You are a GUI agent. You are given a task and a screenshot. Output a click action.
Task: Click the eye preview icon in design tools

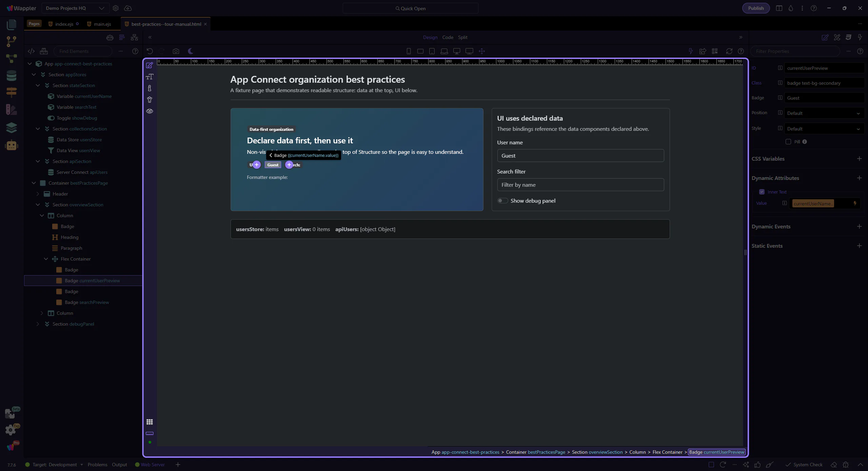150,111
